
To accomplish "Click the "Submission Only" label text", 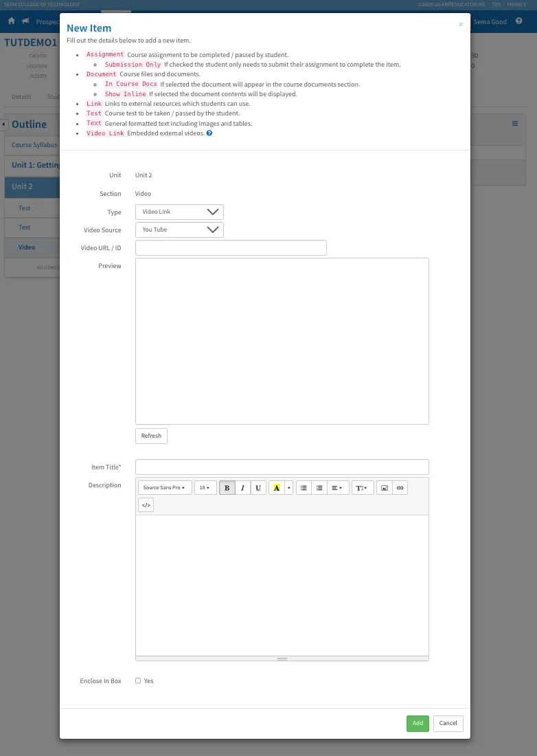I will (133, 65).
